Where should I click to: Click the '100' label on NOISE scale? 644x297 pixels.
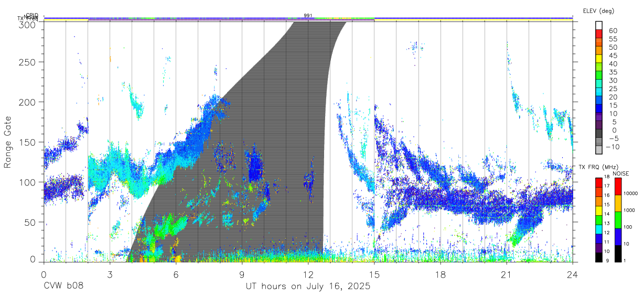point(629,227)
